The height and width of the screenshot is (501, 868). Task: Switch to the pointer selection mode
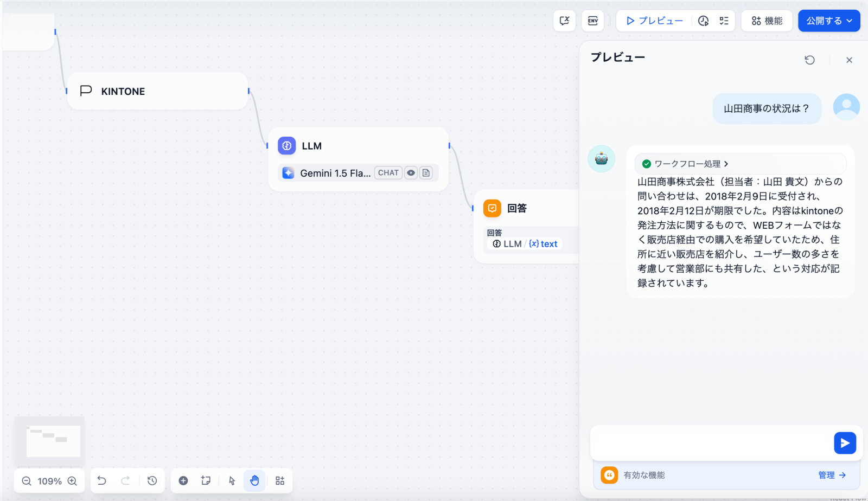232,480
